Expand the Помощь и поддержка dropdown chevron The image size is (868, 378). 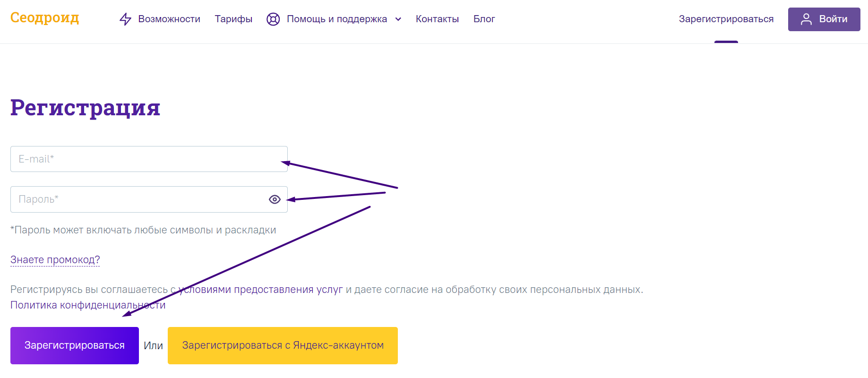[x=398, y=19]
